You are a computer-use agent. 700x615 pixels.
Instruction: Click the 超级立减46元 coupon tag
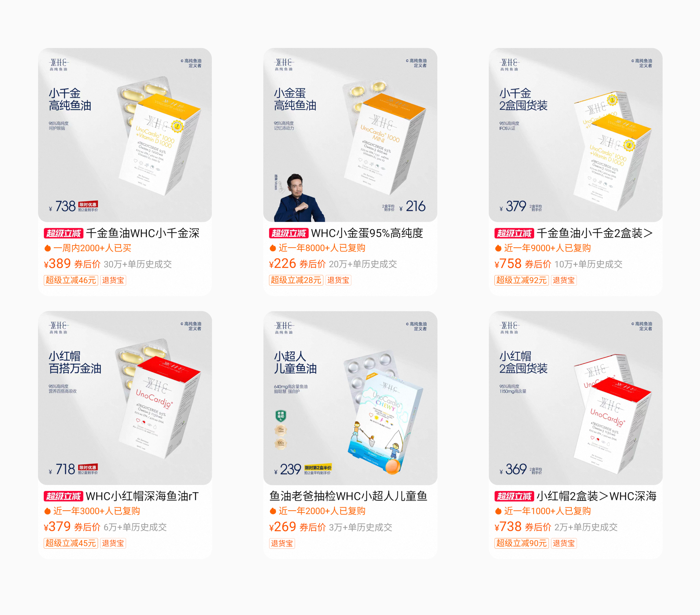[71, 280]
